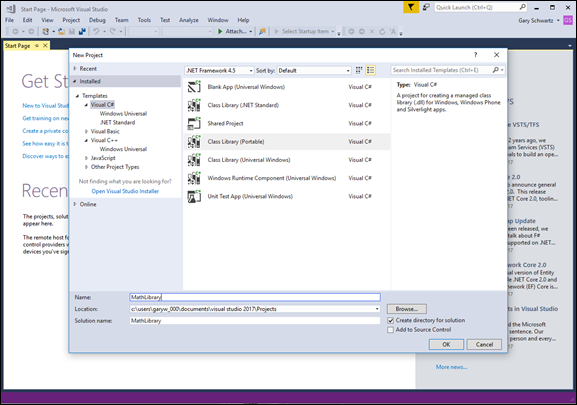577x405 pixels.
Task: Click the search magnifier in template search box
Action: point(495,70)
